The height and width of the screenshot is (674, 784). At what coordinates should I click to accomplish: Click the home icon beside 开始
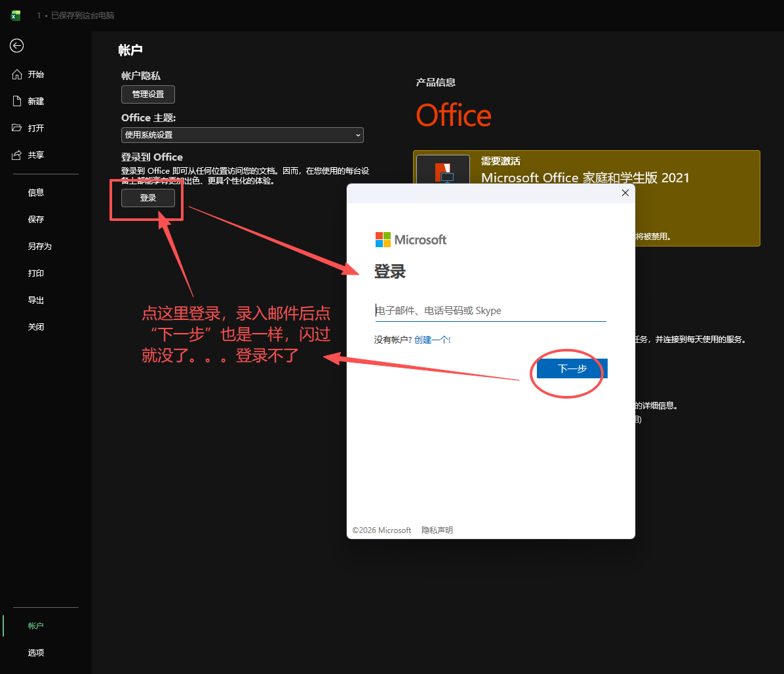17,75
